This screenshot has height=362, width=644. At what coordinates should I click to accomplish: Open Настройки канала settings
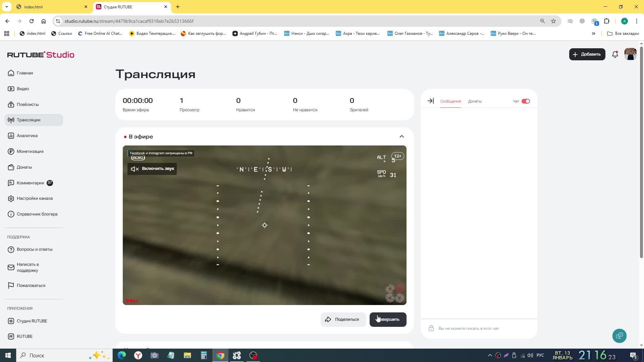pyautogui.click(x=34, y=198)
